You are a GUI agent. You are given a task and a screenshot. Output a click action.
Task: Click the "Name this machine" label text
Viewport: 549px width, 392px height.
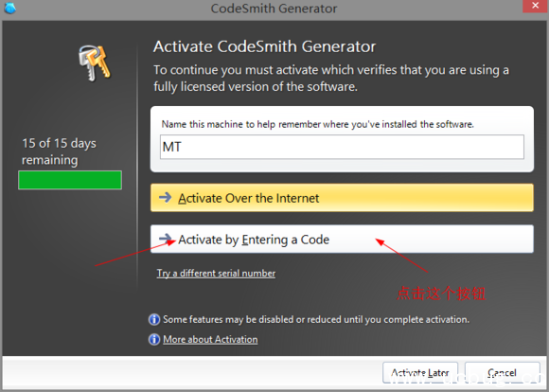pos(317,124)
